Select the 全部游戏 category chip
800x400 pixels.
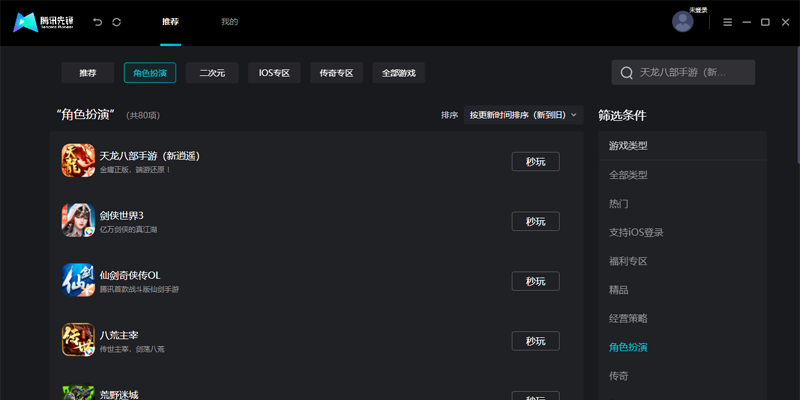(x=399, y=73)
